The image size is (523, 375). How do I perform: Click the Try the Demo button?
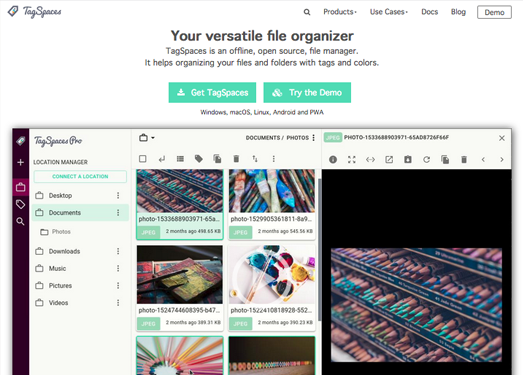pos(307,92)
